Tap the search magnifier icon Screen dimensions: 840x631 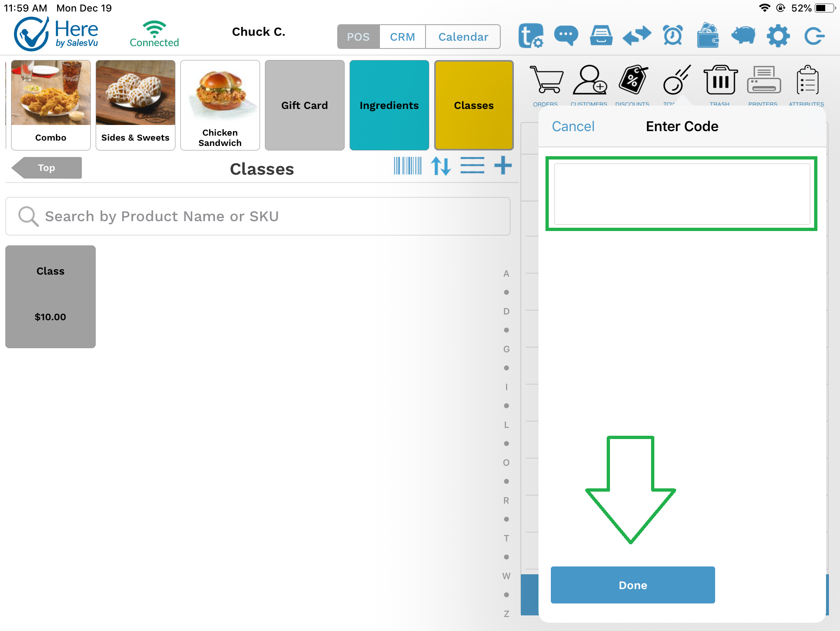(x=28, y=216)
